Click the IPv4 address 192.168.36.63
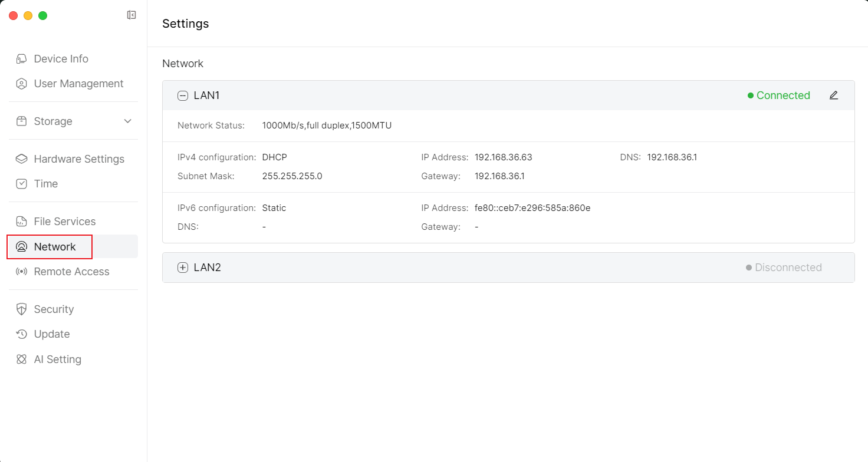This screenshot has height=462, width=868. [x=503, y=157]
